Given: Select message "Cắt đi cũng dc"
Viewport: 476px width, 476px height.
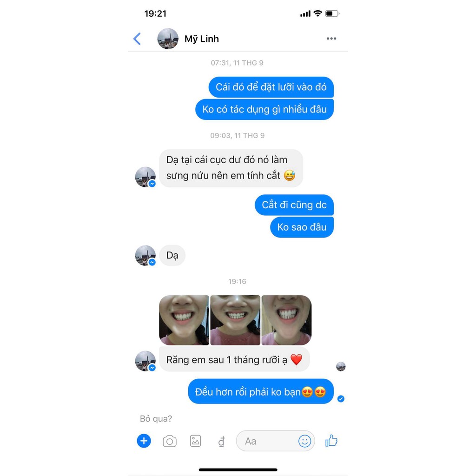Looking at the screenshot, I should (294, 205).
